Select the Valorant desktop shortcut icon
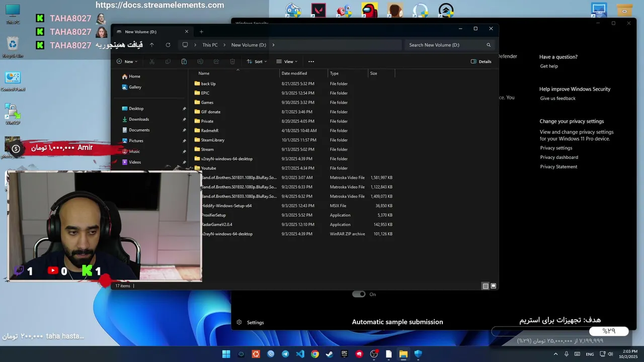 (318, 10)
